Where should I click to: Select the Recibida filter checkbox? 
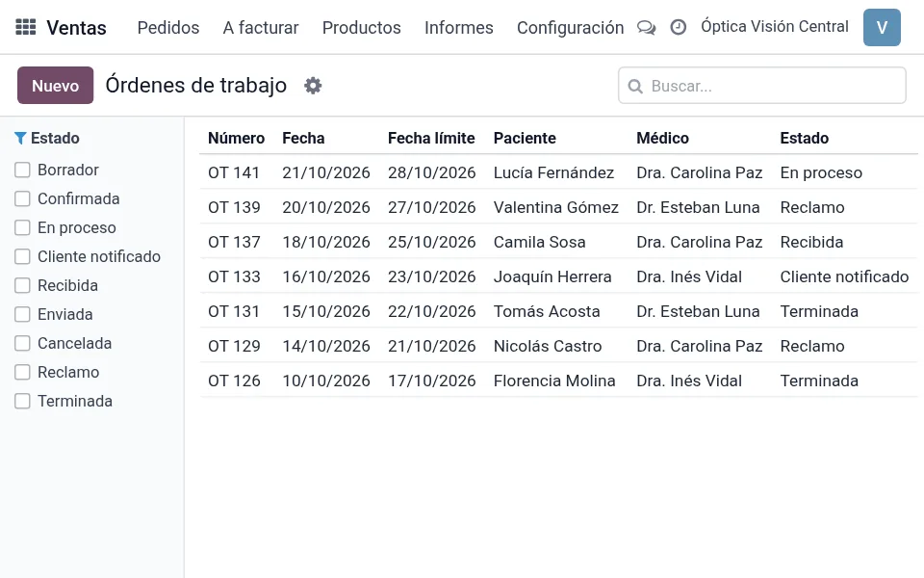tap(22, 285)
